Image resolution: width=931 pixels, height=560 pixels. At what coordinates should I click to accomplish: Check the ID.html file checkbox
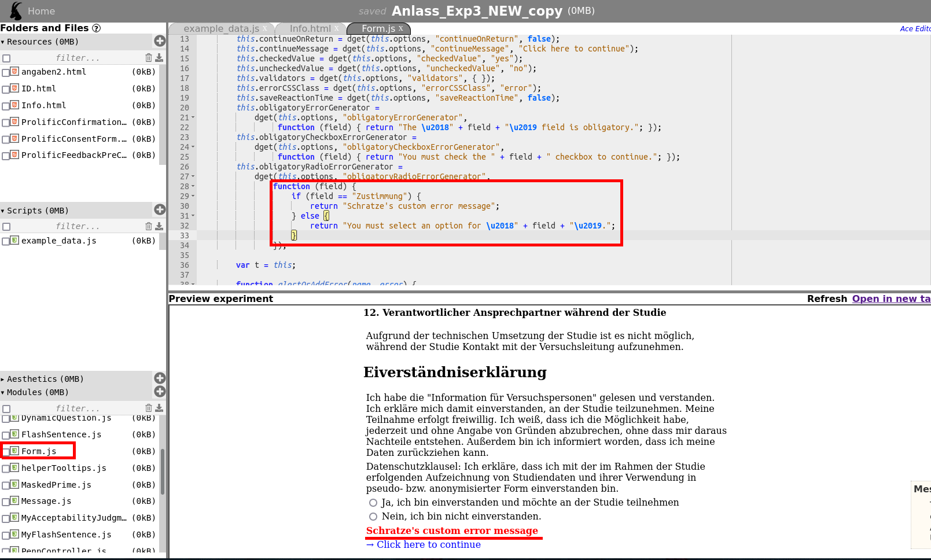(x=6, y=89)
